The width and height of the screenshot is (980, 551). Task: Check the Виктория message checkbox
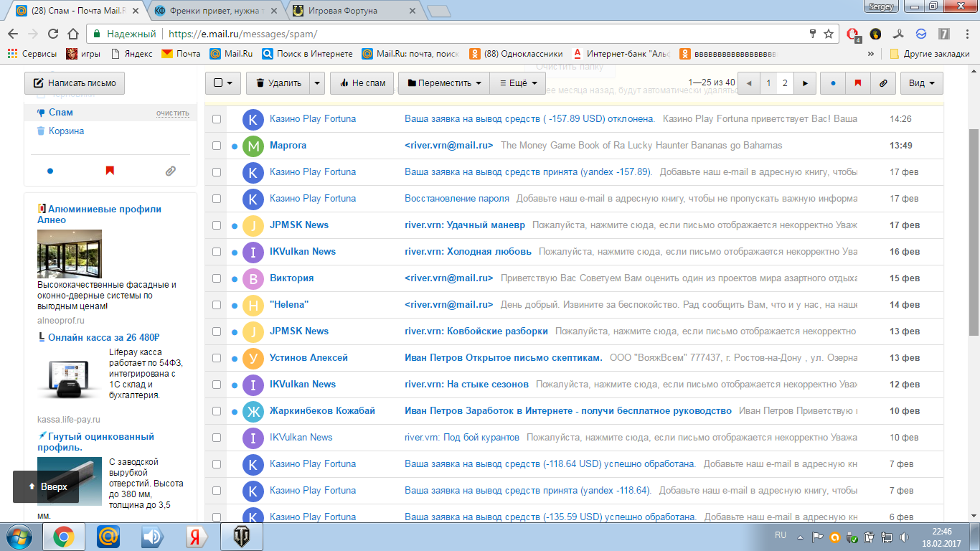pos(217,278)
